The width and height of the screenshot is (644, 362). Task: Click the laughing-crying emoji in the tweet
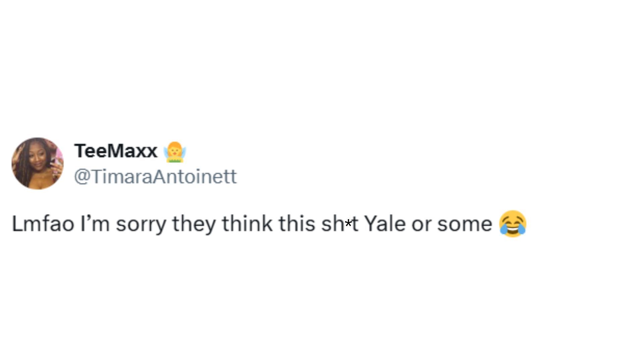(x=512, y=224)
